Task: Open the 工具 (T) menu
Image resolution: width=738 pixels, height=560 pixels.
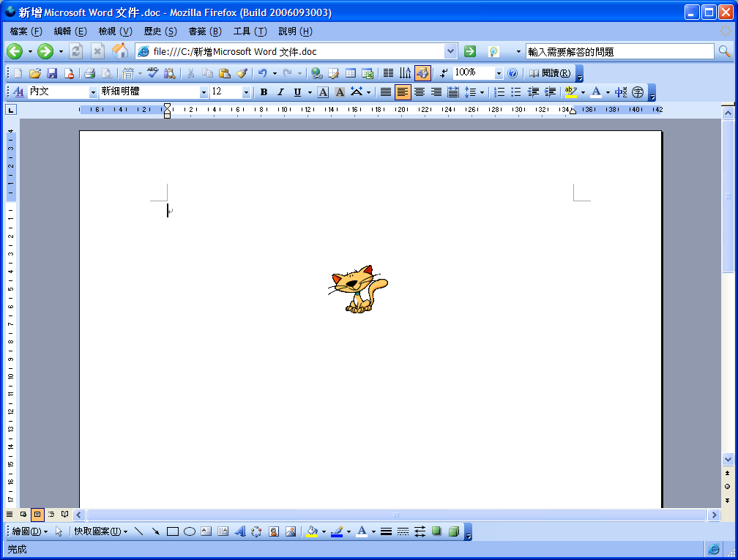Action: coord(250,31)
